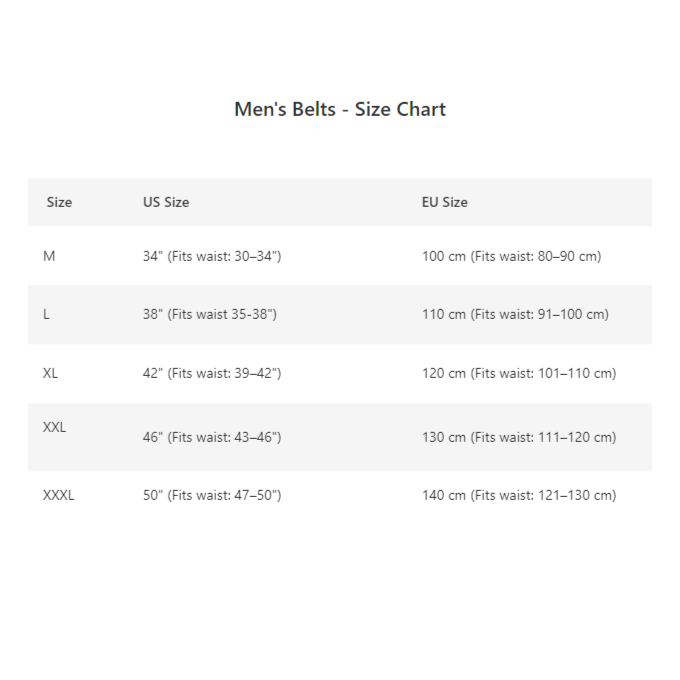Click the "US Size" column header

[x=166, y=202]
